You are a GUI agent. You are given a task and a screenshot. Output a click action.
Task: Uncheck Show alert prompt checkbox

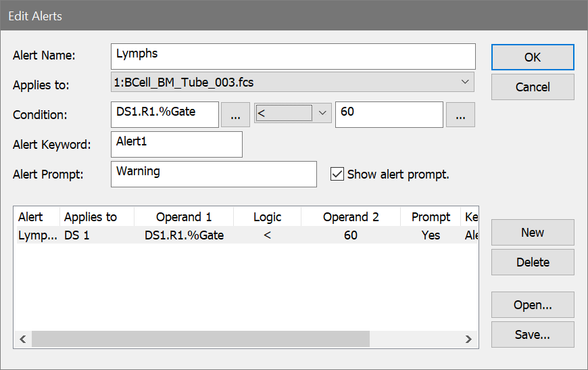(337, 175)
